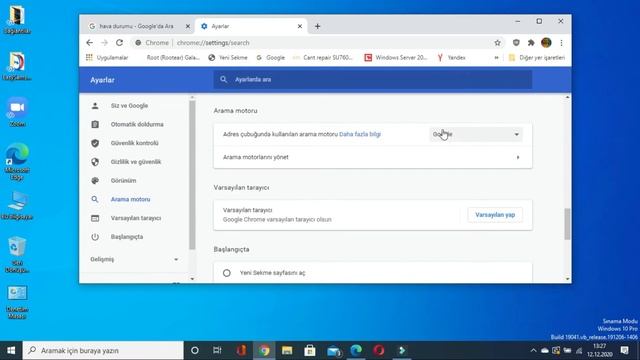
Task: Close the 'hava durumu' tab
Action: [x=188, y=26]
